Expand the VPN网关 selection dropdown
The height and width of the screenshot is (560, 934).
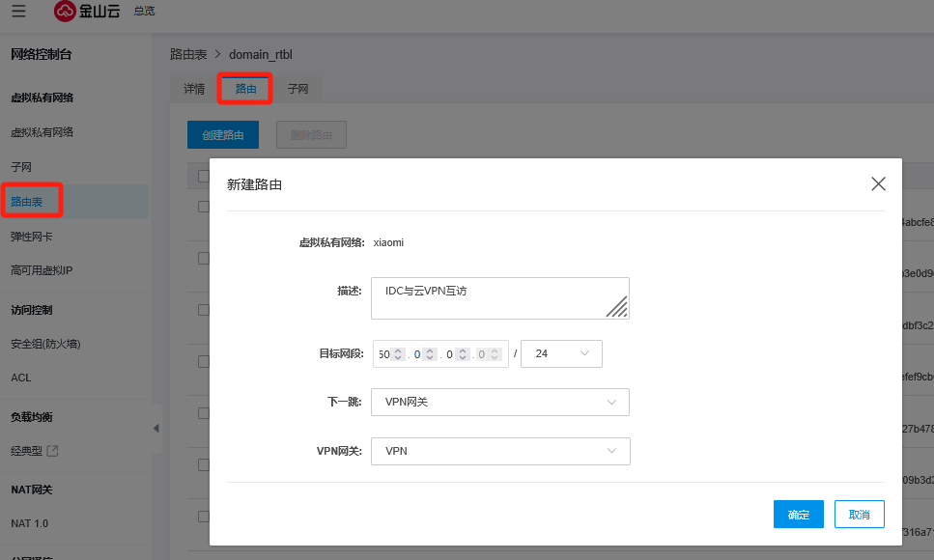click(x=500, y=451)
